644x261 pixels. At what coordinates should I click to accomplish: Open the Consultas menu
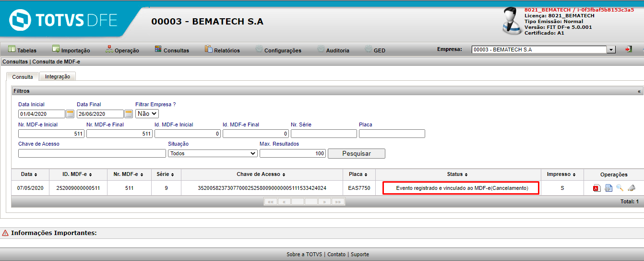(x=172, y=50)
